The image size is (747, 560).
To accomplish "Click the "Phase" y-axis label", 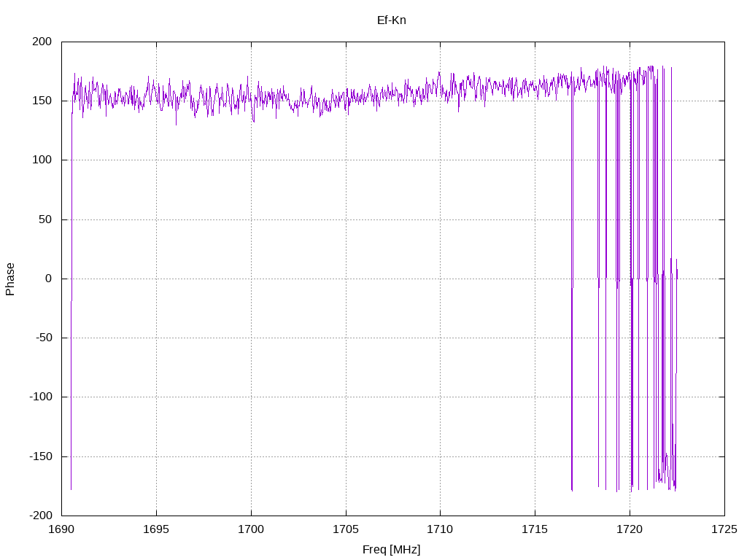I will click(x=10, y=279).
